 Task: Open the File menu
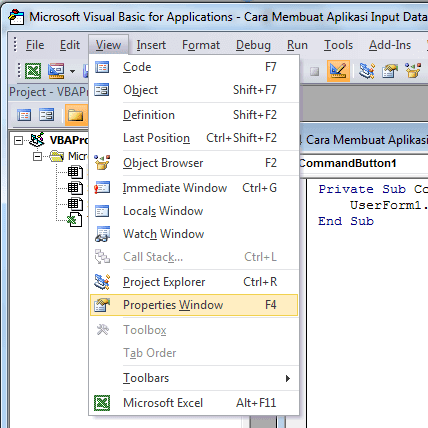[x=35, y=45]
